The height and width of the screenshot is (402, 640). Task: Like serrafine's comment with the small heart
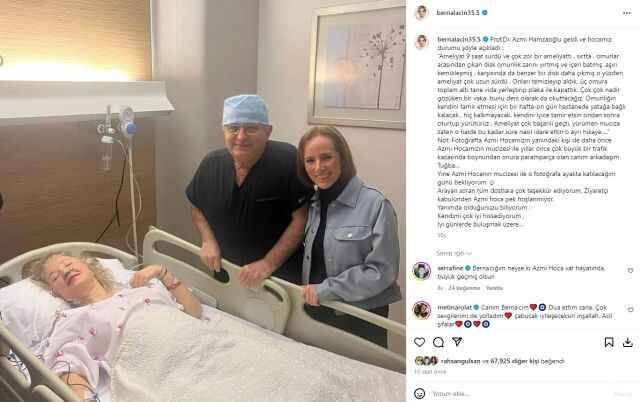[x=630, y=271]
